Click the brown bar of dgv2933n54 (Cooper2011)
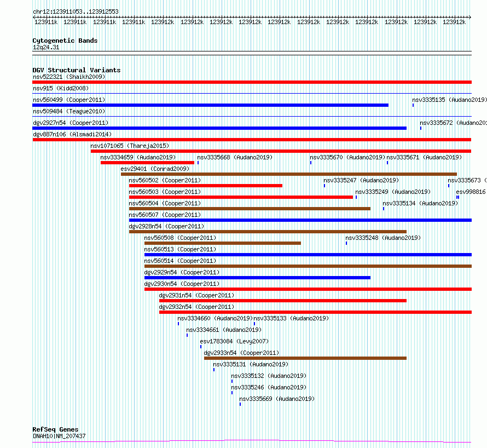Viewport: 487px width, 448px height. 305,358
